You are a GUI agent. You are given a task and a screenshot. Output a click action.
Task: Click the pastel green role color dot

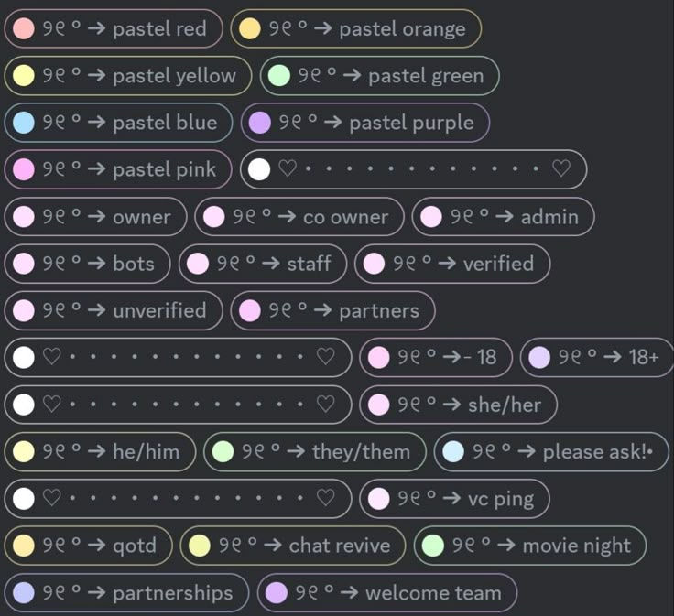click(279, 76)
